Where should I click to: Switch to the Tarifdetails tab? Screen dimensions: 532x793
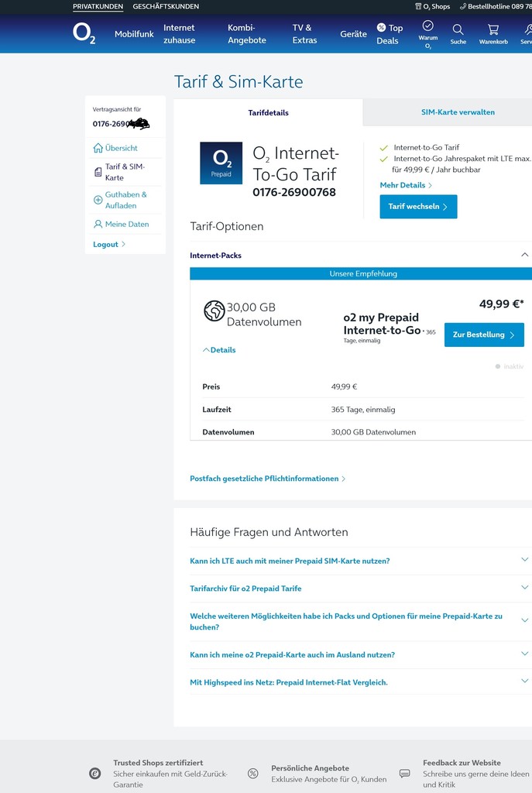pyautogui.click(x=268, y=112)
